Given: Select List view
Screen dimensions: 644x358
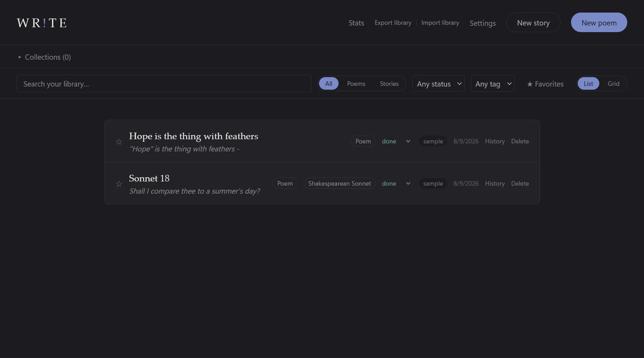Looking at the screenshot, I should [x=588, y=84].
